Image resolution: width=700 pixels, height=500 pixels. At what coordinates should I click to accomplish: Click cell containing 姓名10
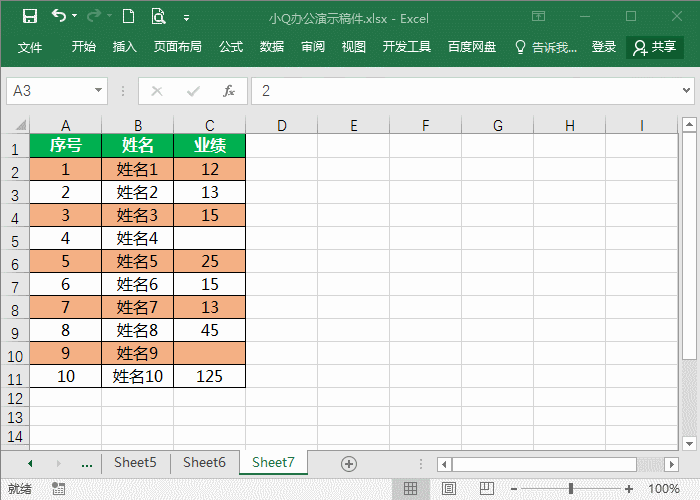coord(138,376)
